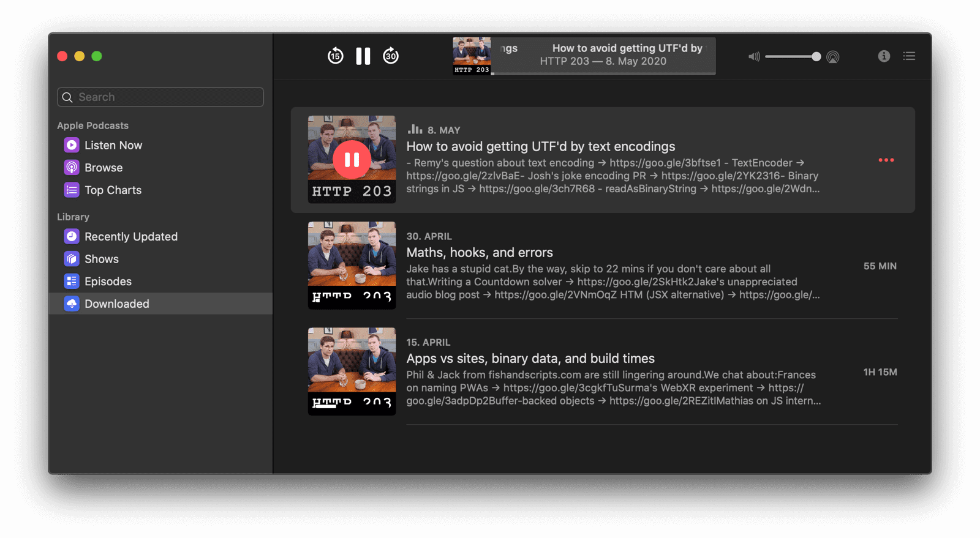Mute using the volume speaker icon
Screen dimensions: 980x538
[753, 57]
